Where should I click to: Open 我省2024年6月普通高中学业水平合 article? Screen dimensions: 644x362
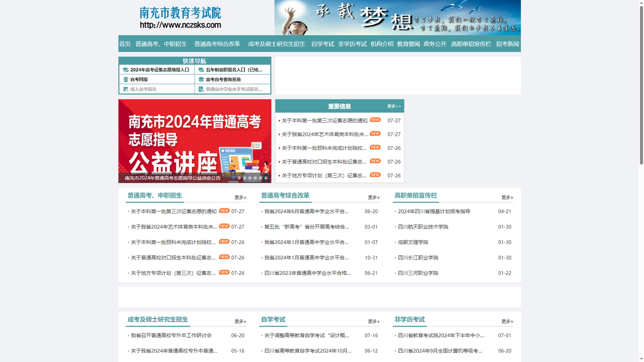(x=306, y=211)
